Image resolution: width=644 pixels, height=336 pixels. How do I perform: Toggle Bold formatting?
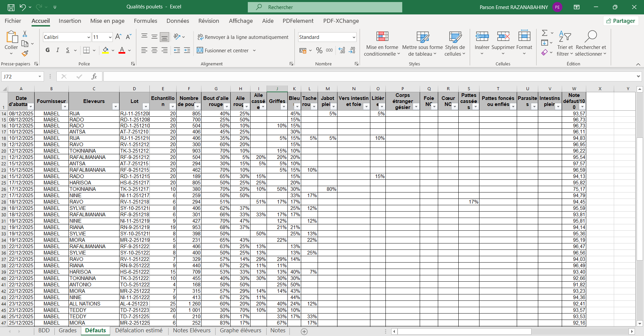pyautogui.click(x=48, y=50)
